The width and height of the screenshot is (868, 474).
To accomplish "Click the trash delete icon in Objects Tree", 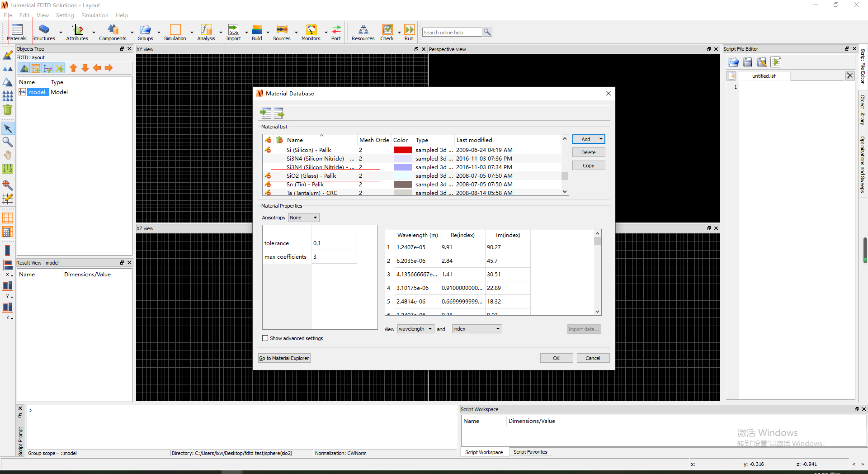I will (x=8, y=109).
